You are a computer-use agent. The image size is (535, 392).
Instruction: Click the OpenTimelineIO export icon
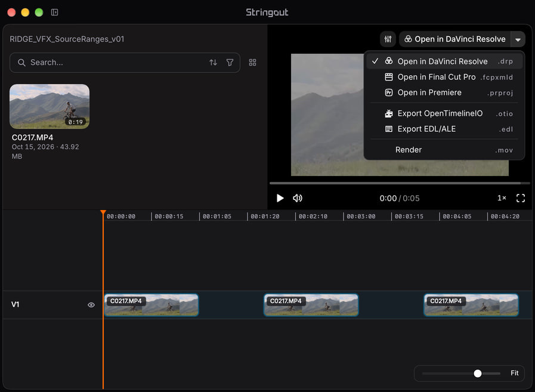click(389, 113)
